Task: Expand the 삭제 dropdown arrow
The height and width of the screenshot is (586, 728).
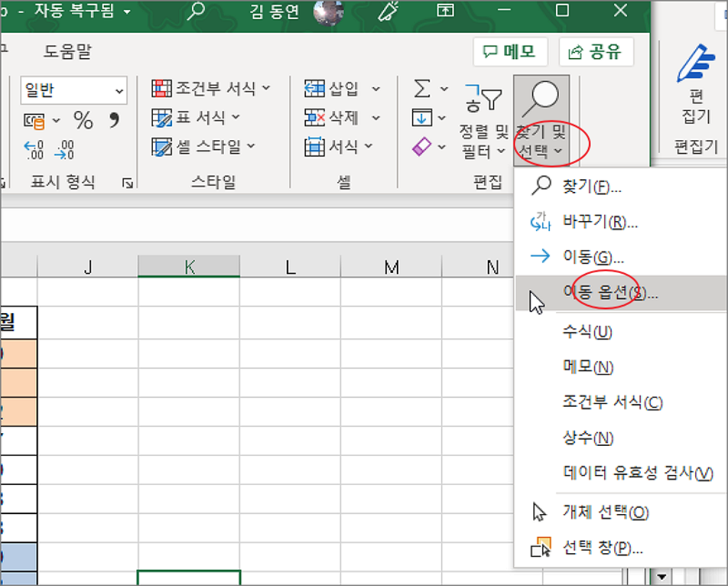Action: (x=376, y=118)
